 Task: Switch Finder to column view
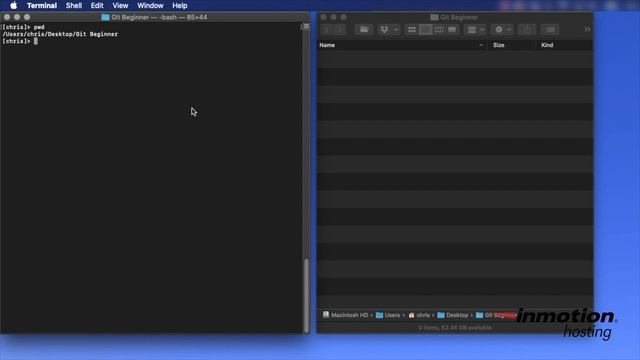(439, 29)
